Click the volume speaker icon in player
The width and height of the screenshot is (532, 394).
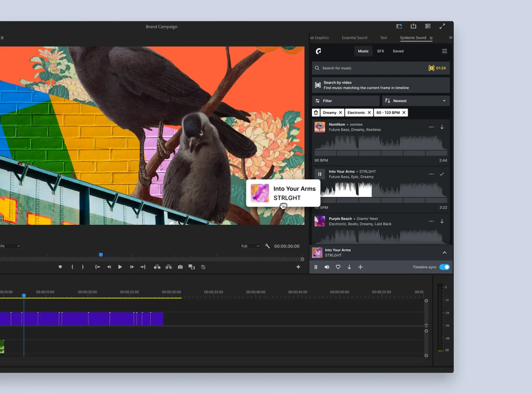(x=327, y=267)
